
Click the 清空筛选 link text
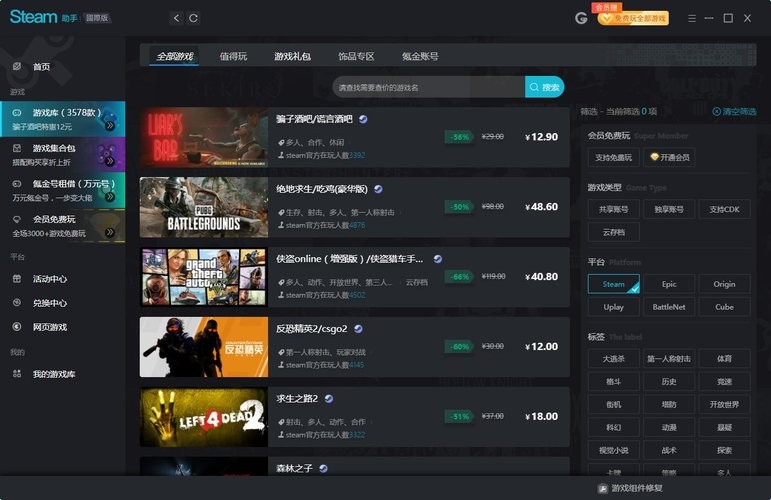(740, 112)
